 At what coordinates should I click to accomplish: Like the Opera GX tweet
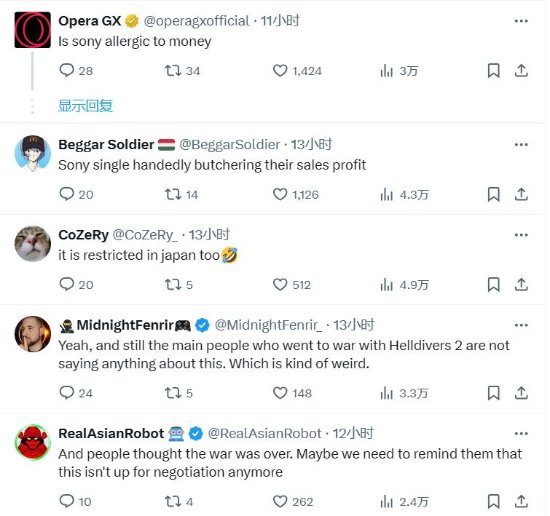pos(280,71)
